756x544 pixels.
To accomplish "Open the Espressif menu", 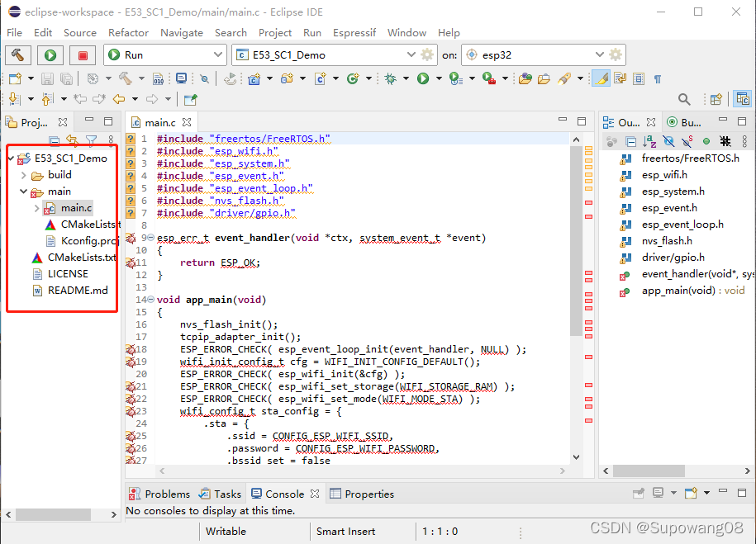I will tap(354, 33).
